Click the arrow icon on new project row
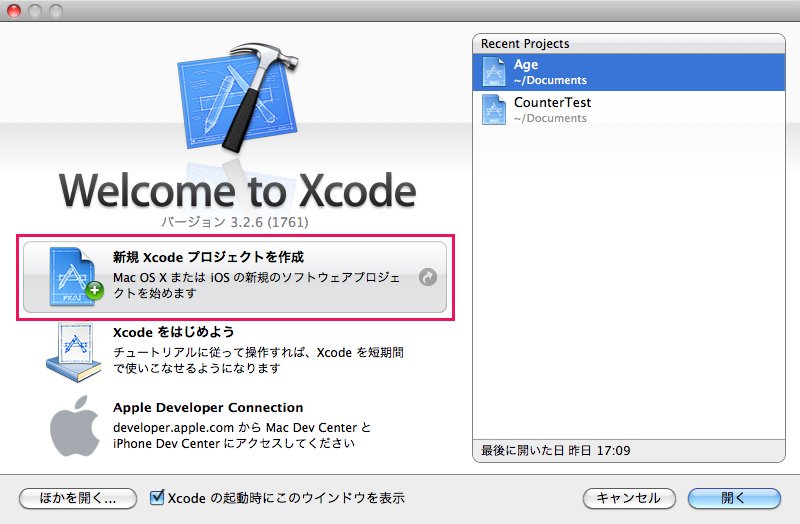800x524 pixels. [428, 277]
